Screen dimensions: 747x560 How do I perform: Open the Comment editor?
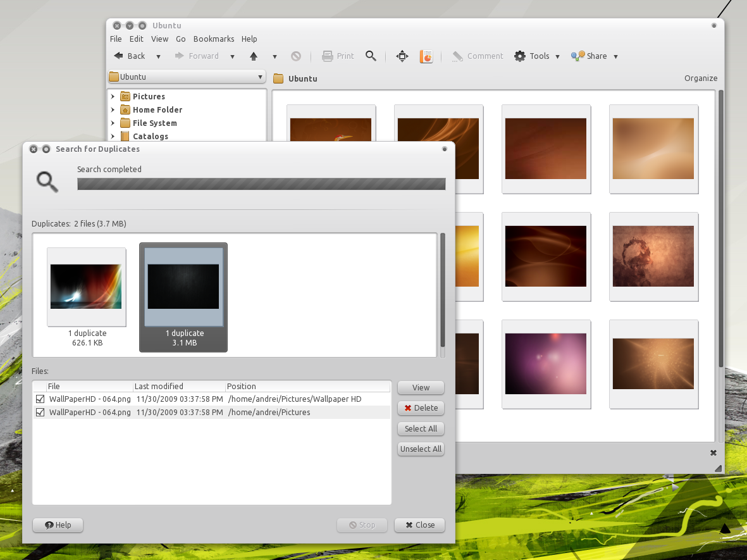[x=478, y=56]
